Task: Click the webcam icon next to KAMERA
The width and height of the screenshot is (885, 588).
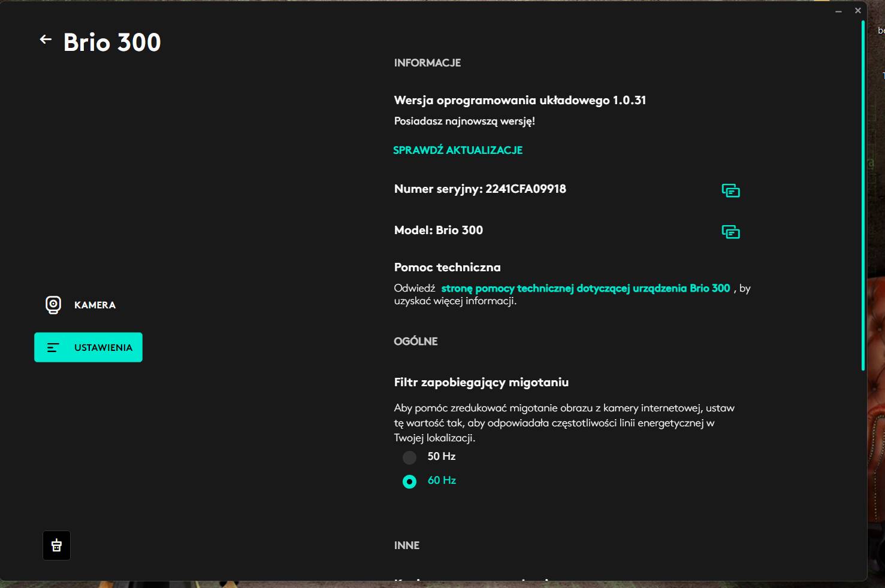Action: coord(53,305)
